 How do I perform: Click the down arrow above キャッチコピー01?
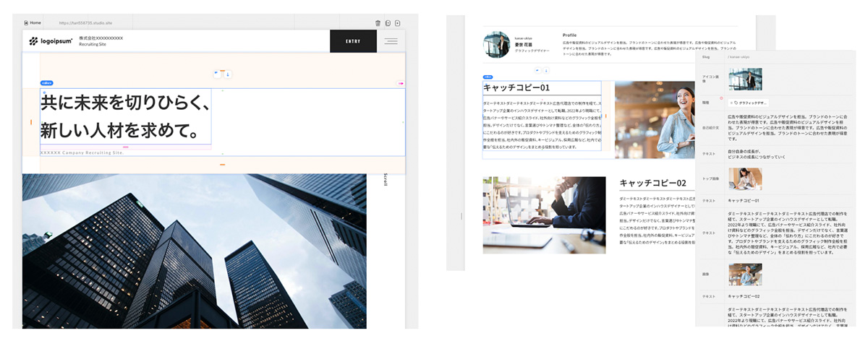tap(545, 71)
